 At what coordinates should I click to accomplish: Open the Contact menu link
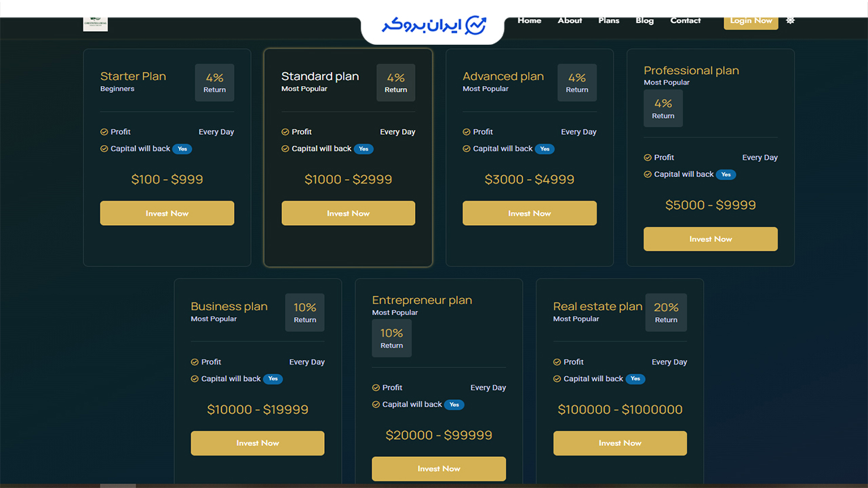(686, 20)
